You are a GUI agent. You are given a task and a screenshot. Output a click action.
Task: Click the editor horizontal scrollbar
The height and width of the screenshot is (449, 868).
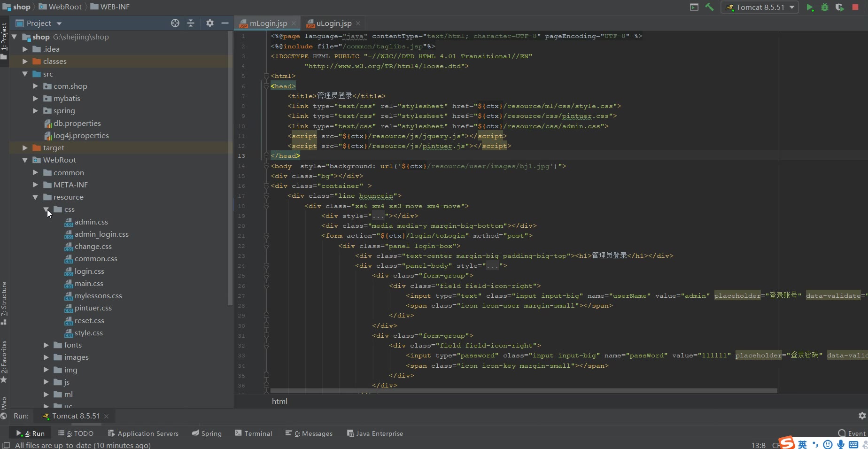(523, 391)
